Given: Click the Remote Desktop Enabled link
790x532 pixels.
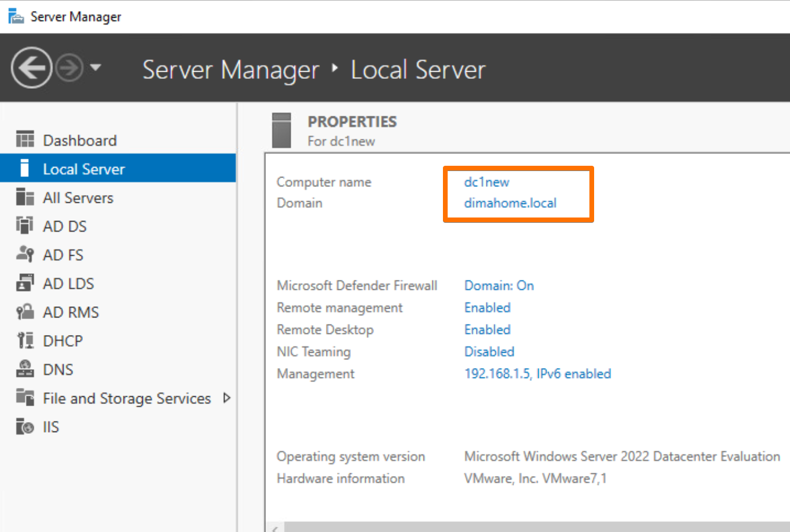Looking at the screenshot, I should tap(487, 330).
